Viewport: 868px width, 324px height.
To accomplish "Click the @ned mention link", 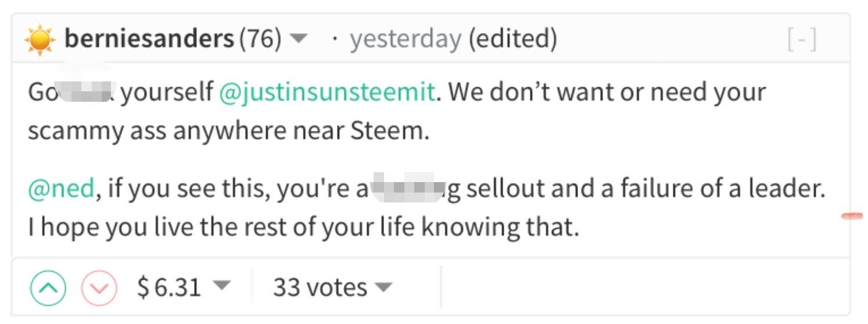I will coord(61,188).
